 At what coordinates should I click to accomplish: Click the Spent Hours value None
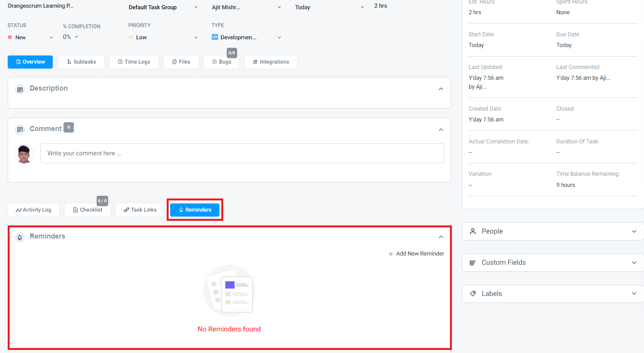[563, 12]
